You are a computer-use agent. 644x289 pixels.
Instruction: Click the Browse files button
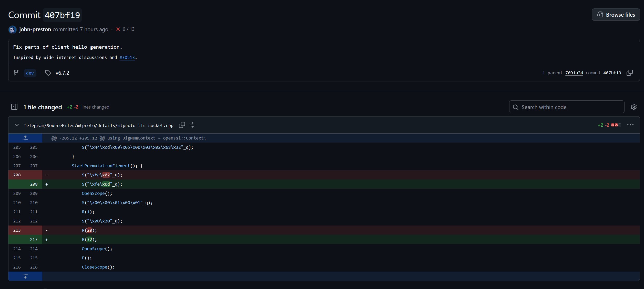616,15
